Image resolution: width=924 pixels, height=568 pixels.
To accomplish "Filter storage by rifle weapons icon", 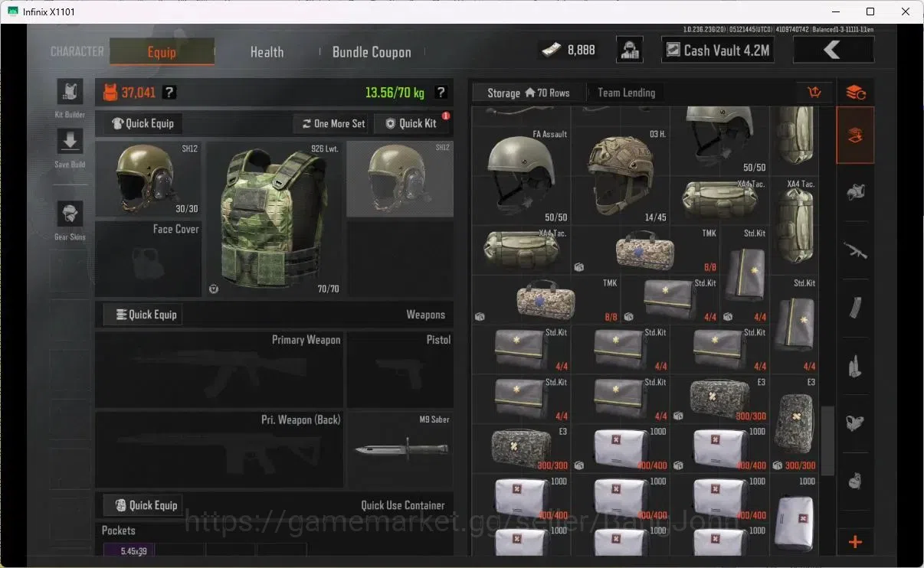I will pos(855,250).
